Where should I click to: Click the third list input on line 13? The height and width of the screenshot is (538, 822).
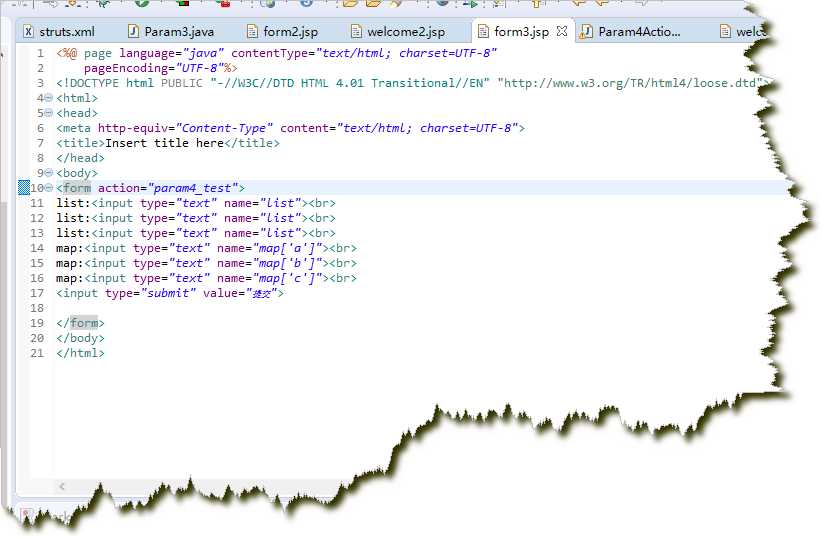[x=199, y=233]
